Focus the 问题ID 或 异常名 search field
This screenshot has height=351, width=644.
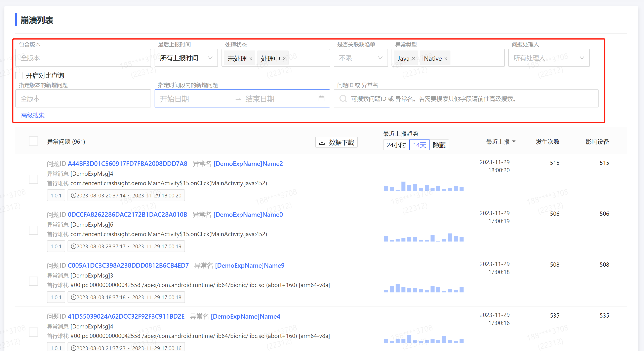coord(466,99)
